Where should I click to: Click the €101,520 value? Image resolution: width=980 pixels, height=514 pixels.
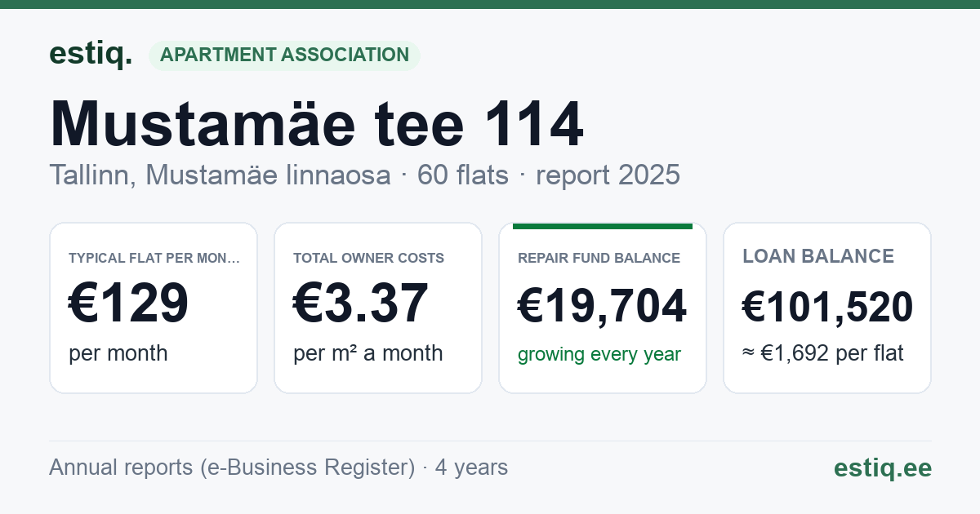point(827,308)
